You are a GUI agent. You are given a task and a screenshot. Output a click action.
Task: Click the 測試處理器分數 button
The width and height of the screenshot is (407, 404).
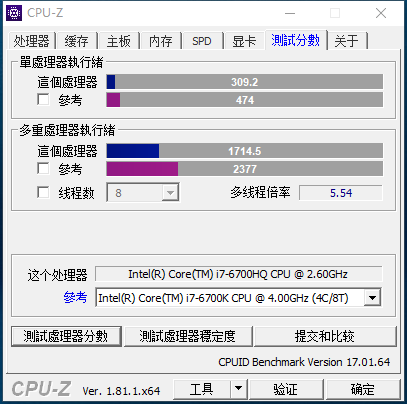coord(66,336)
